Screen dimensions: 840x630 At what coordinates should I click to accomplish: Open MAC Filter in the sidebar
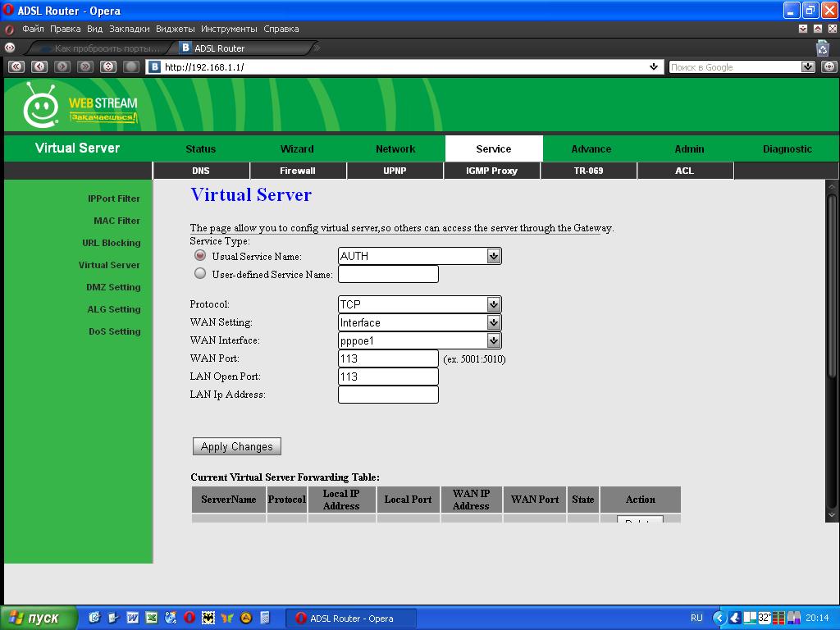click(116, 221)
